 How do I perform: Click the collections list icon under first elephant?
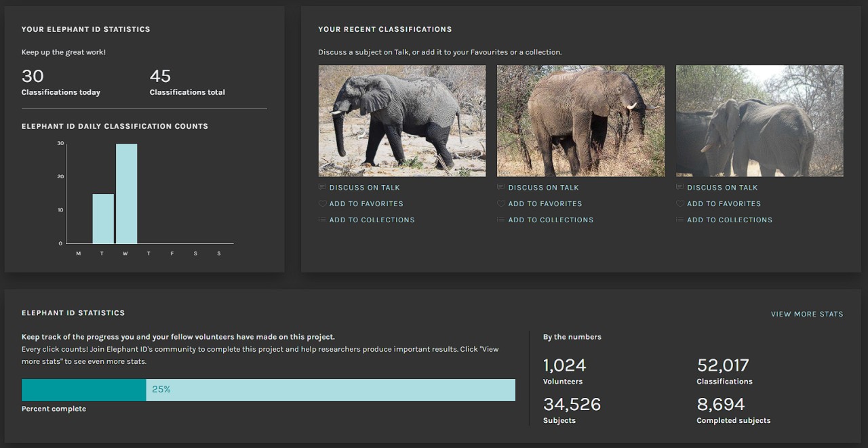tap(322, 220)
